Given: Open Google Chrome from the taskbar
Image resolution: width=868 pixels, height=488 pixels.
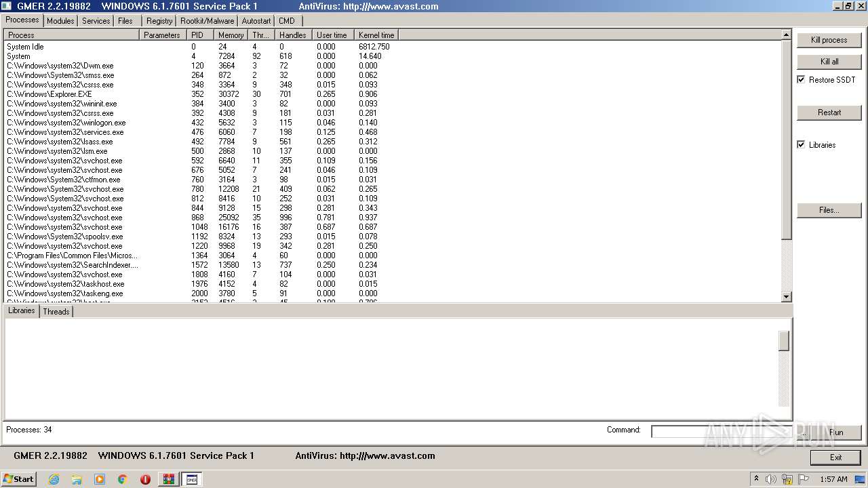Looking at the screenshot, I should (123, 479).
